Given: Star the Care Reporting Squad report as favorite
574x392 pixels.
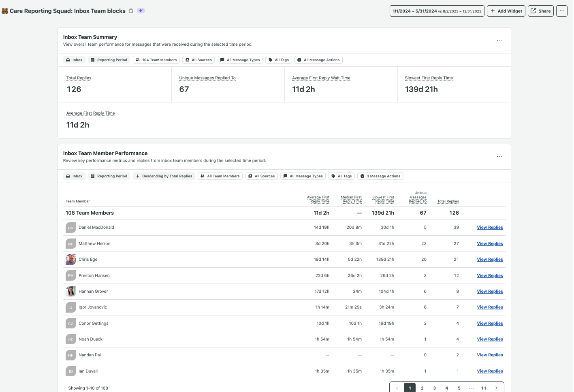Looking at the screenshot, I should tap(131, 11).
